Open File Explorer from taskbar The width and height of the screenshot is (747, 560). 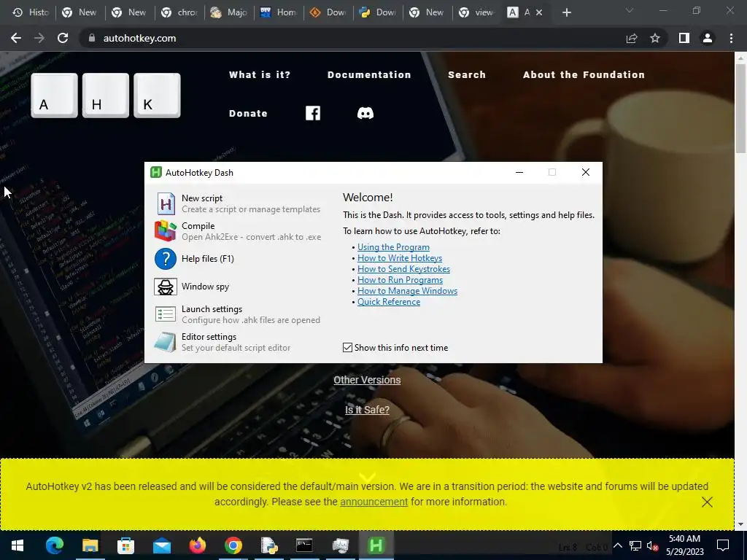coord(90,545)
